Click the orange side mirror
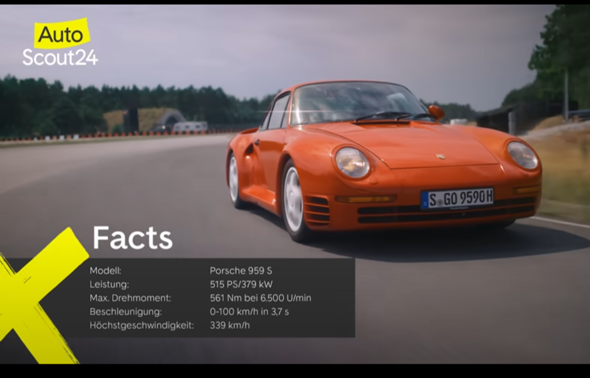Image resolution: width=590 pixels, height=378 pixels. [436, 112]
